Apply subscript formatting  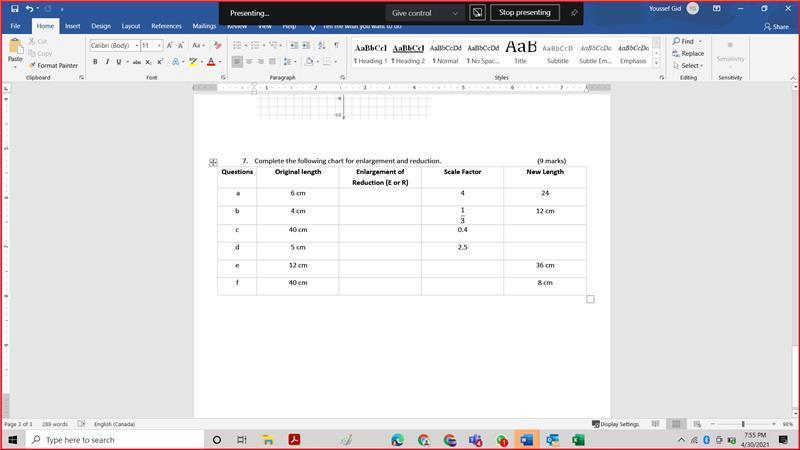tap(148, 62)
